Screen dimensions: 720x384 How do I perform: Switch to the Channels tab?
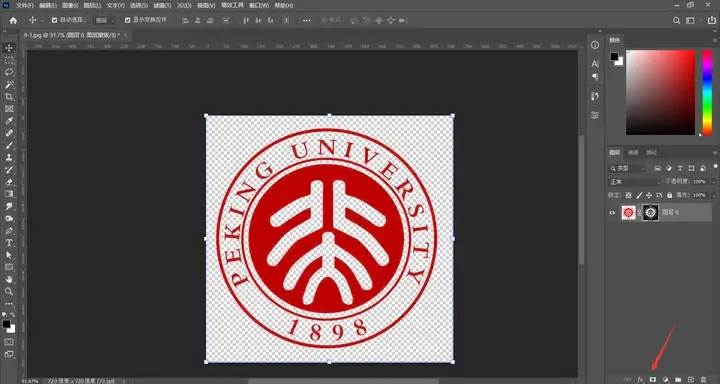[633, 152]
